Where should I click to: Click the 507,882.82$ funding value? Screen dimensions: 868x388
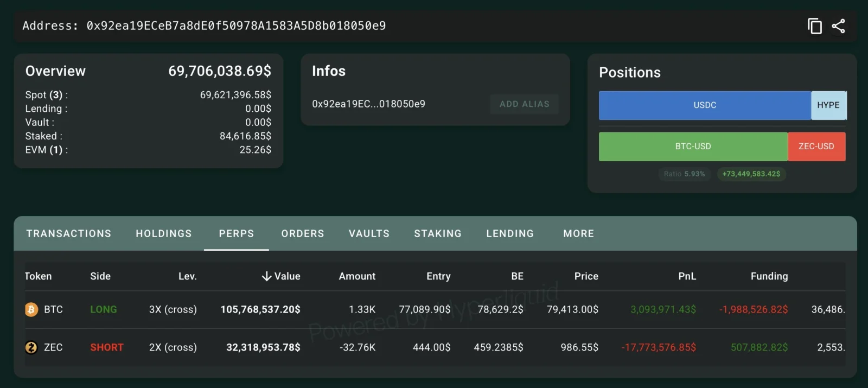click(x=759, y=347)
